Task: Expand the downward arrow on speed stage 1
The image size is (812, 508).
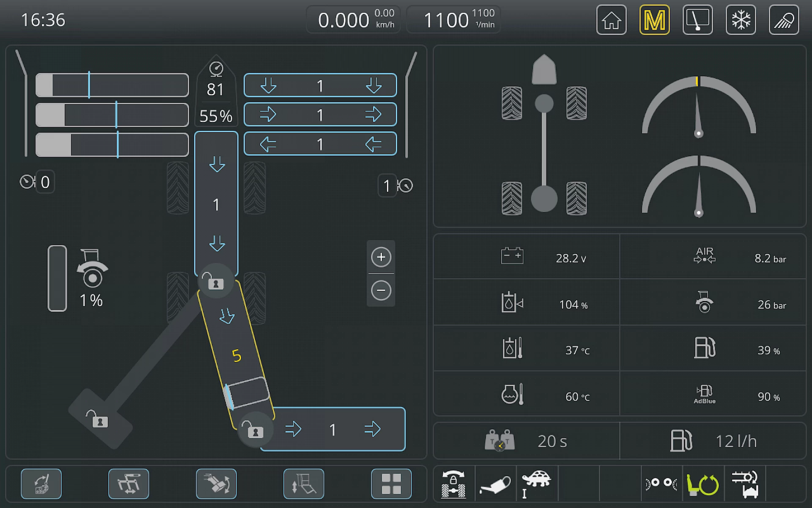Action: [x=269, y=85]
